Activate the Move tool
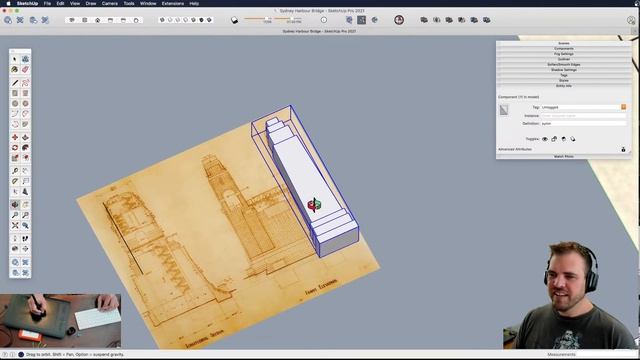This screenshot has width=640, height=360. coord(15,137)
